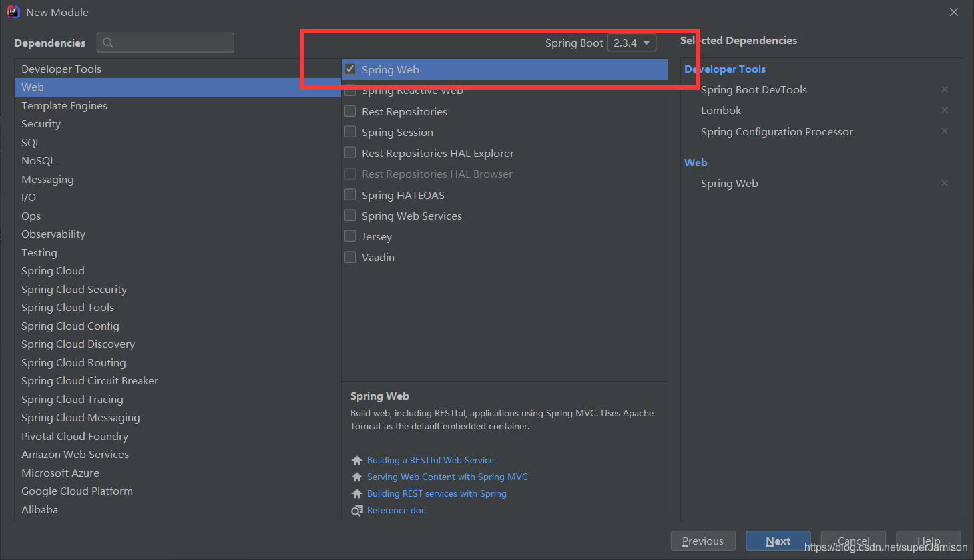Select Template Engines category
Screen dimensions: 974x560
click(178, 105)
